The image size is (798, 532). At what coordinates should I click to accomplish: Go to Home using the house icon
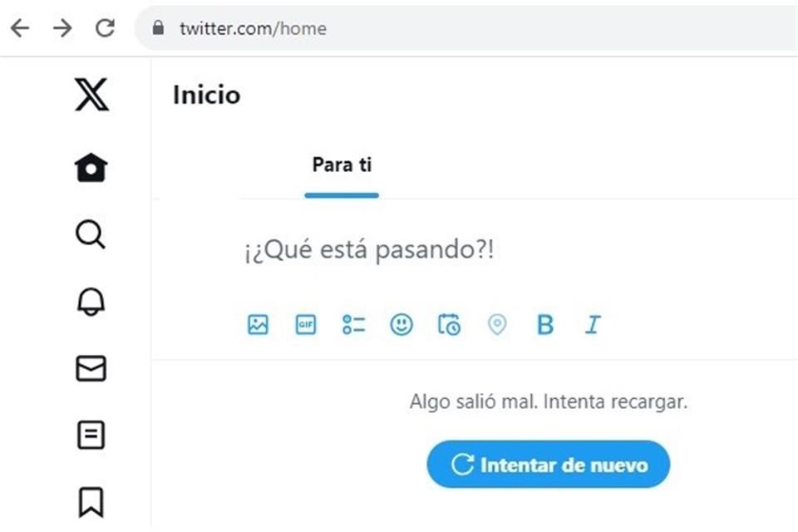click(91, 167)
